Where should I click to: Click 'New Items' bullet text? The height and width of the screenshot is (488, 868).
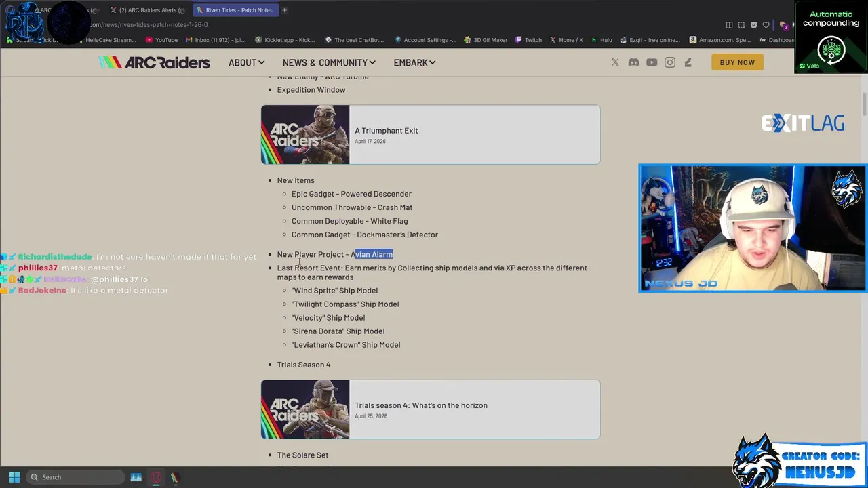pos(296,180)
